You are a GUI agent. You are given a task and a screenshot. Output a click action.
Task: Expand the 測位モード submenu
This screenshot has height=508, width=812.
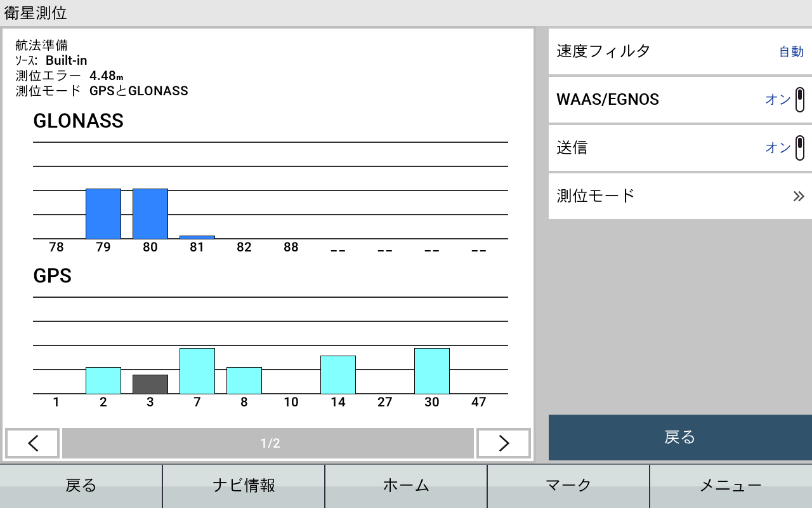tap(679, 196)
